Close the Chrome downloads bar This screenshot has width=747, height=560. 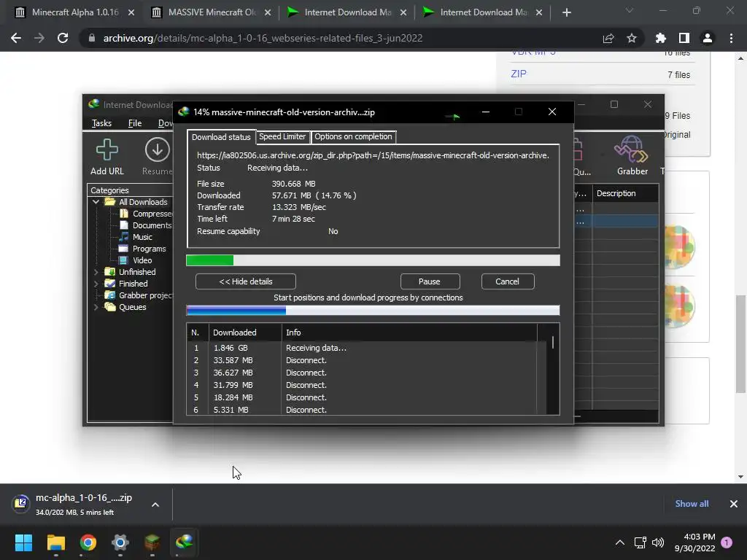pos(734,504)
